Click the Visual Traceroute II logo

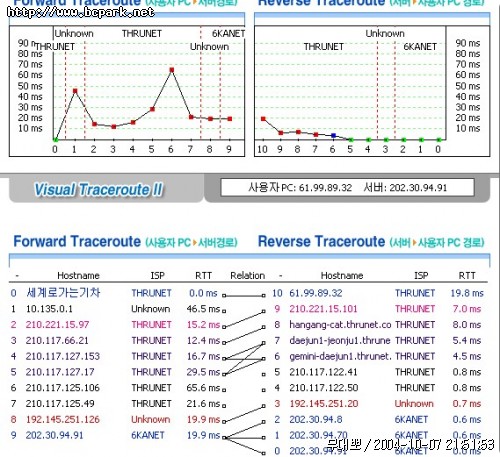pyautogui.click(x=99, y=190)
